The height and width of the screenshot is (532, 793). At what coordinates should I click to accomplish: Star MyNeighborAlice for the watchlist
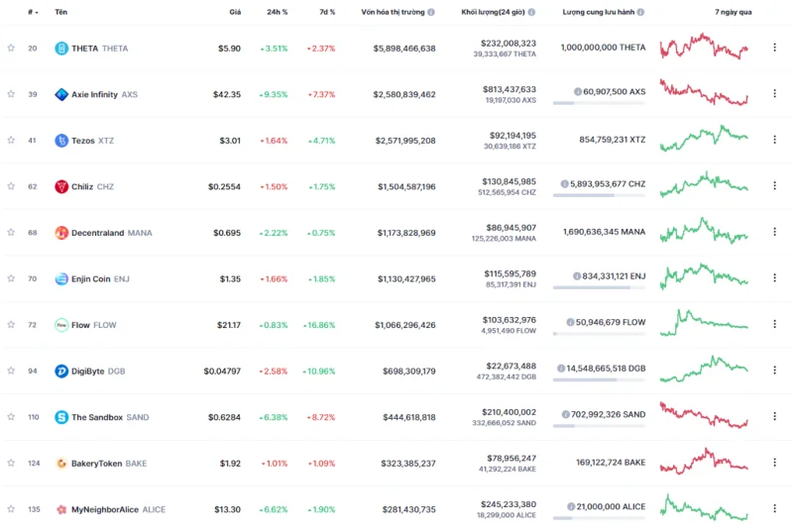point(11,508)
